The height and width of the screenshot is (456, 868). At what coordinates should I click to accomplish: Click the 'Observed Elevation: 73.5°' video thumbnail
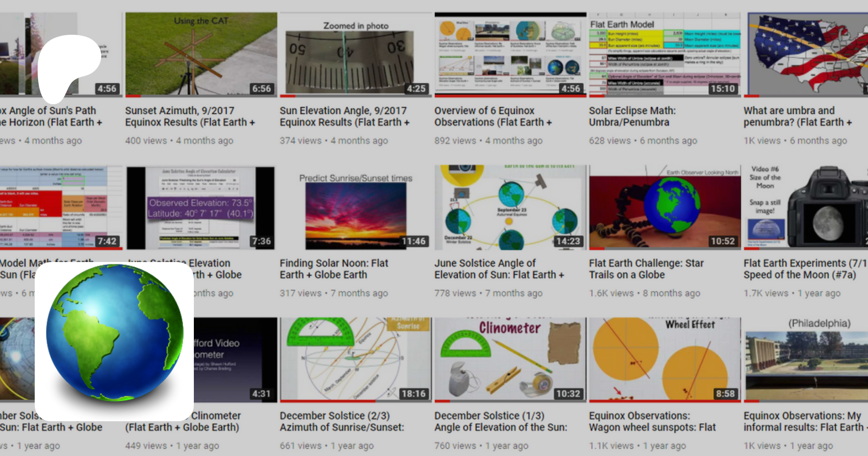201,207
